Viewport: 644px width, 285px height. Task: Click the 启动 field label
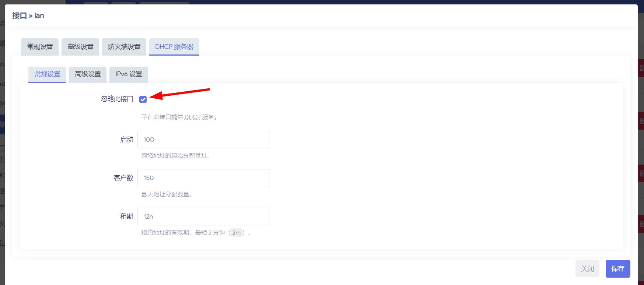126,140
